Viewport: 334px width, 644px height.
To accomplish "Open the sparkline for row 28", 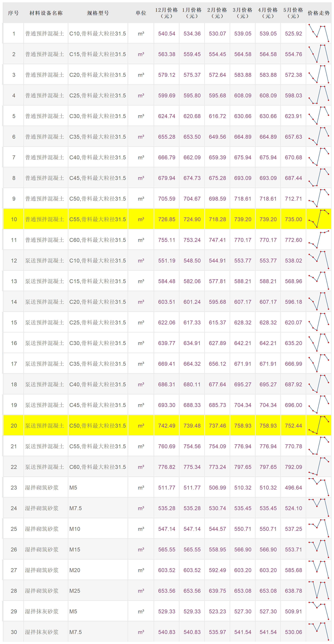I will click(x=319, y=590).
